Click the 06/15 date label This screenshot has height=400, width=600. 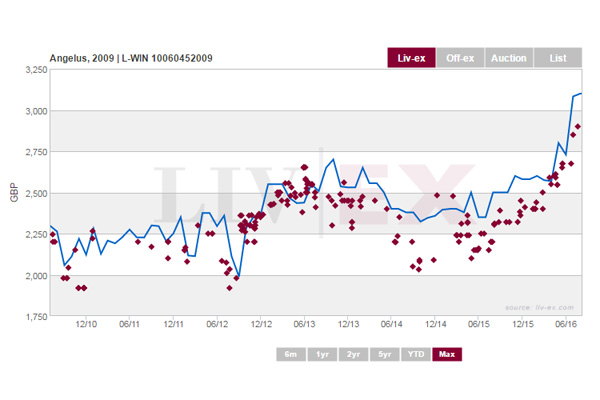point(479,324)
